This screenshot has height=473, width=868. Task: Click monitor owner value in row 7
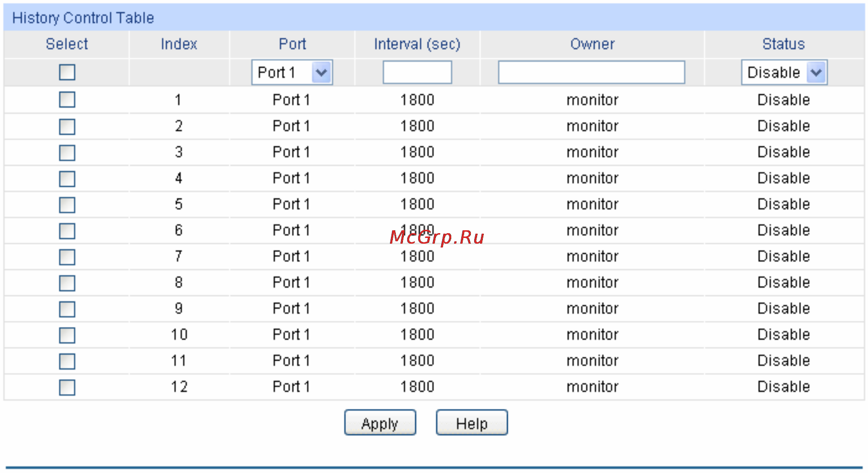[x=592, y=256]
